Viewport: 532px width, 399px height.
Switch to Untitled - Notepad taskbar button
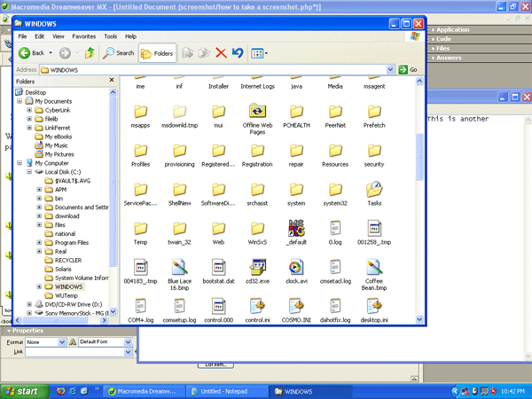[x=227, y=391]
